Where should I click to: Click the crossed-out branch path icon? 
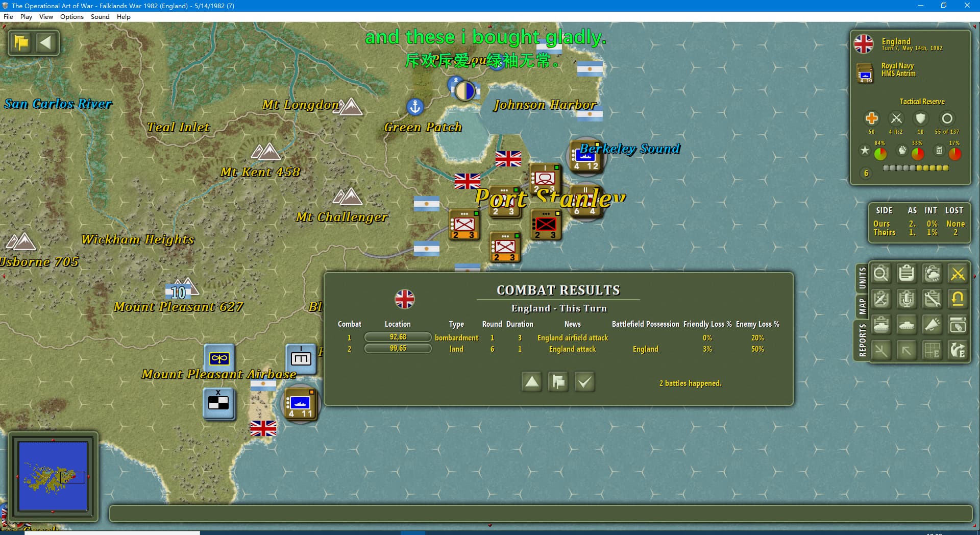(881, 350)
